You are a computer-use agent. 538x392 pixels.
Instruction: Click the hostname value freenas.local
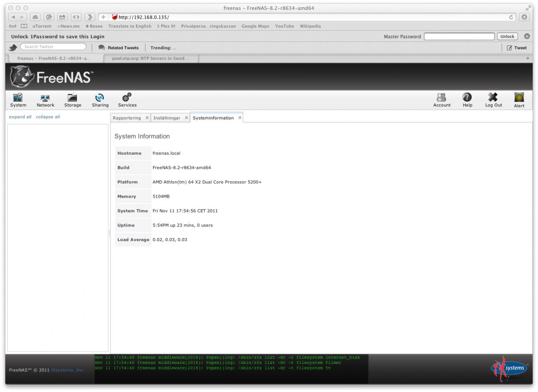[x=167, y=153]
